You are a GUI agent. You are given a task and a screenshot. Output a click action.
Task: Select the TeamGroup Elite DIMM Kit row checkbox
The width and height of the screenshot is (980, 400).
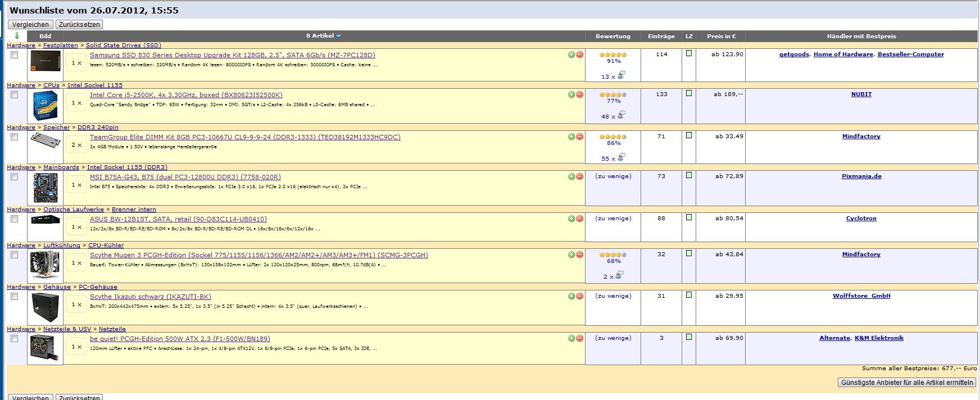[x=15, y=137]
